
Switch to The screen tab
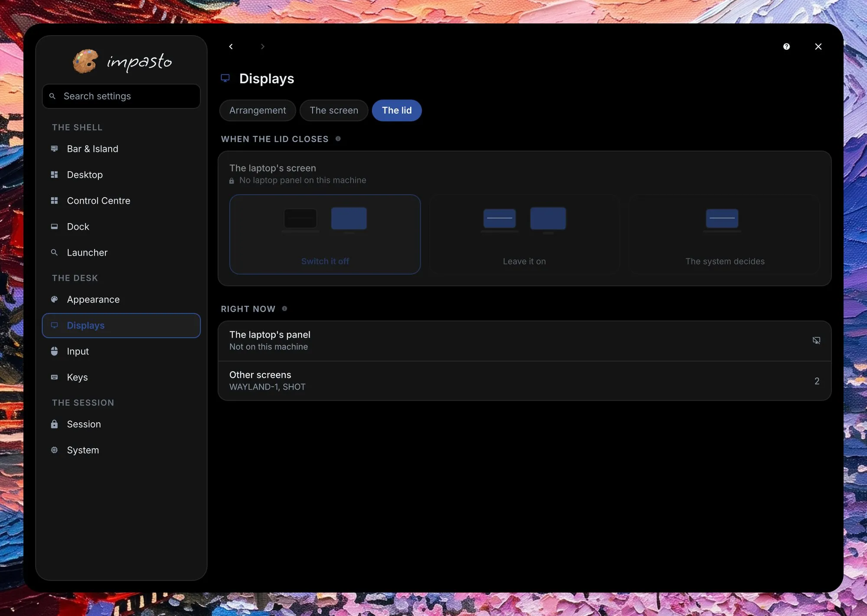(x=334, y=111)
